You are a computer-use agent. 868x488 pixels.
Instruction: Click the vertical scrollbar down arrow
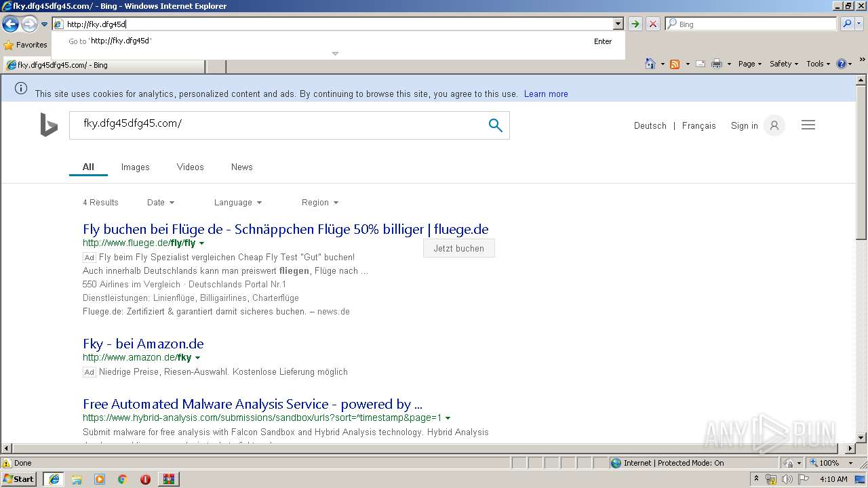861,438
